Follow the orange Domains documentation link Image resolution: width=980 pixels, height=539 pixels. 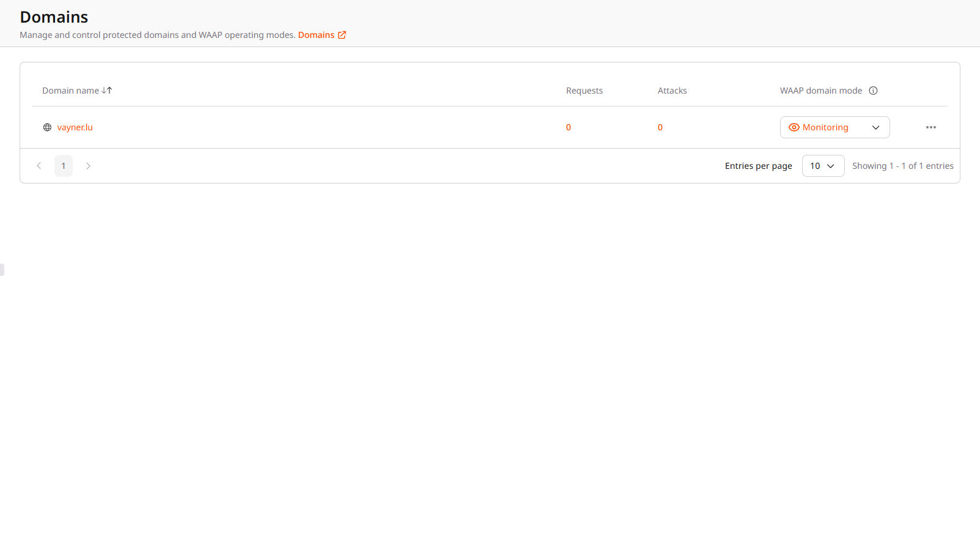pyautogui.click(x=316, y=35)
